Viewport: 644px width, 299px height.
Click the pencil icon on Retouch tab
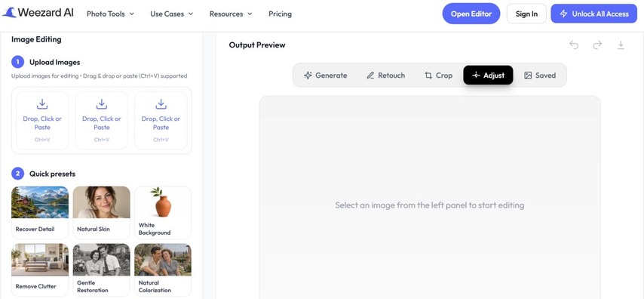point(370,76)
